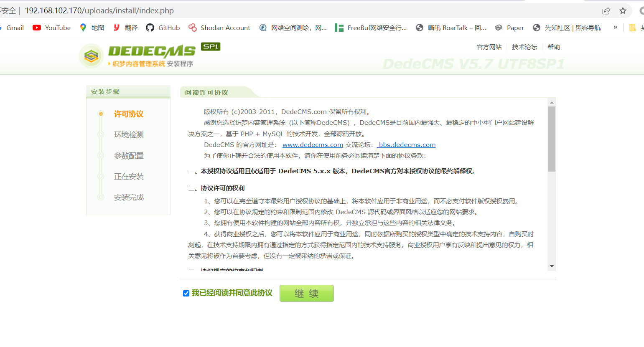Open the 嘶吼 RoarTalk bookmark icon
Viewport: 644px width, 347px height.
coord(420,28)
